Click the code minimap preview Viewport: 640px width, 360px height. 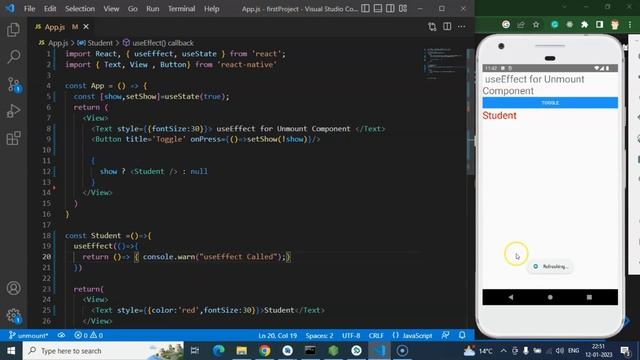click(x=444, y=63)
